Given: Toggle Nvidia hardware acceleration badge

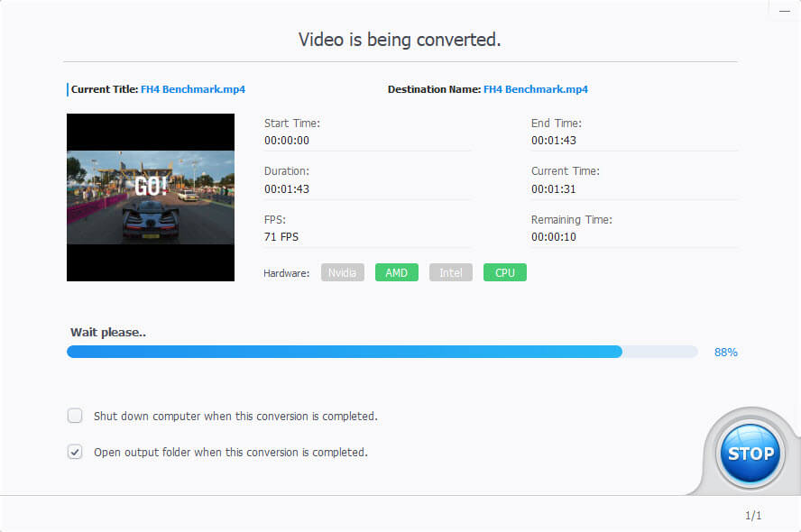Looking at the screenshot, I should (342, 272).
